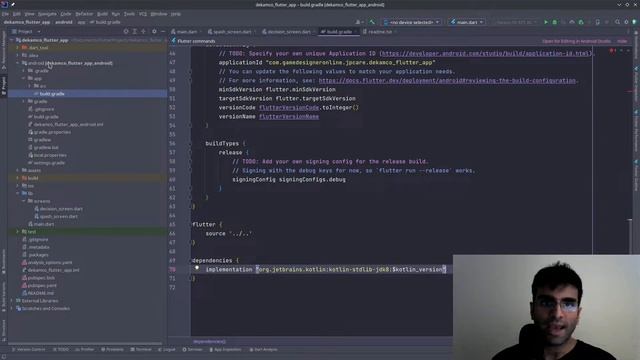Screen dimensions: 640x360
Task: Click the phone device manager toolbar icon
Action: tap(598, 22)
